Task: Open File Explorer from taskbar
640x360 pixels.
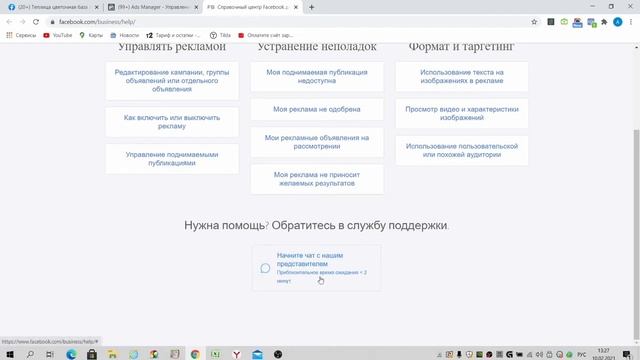Action: pyautogui.click(x=112, y=354)
